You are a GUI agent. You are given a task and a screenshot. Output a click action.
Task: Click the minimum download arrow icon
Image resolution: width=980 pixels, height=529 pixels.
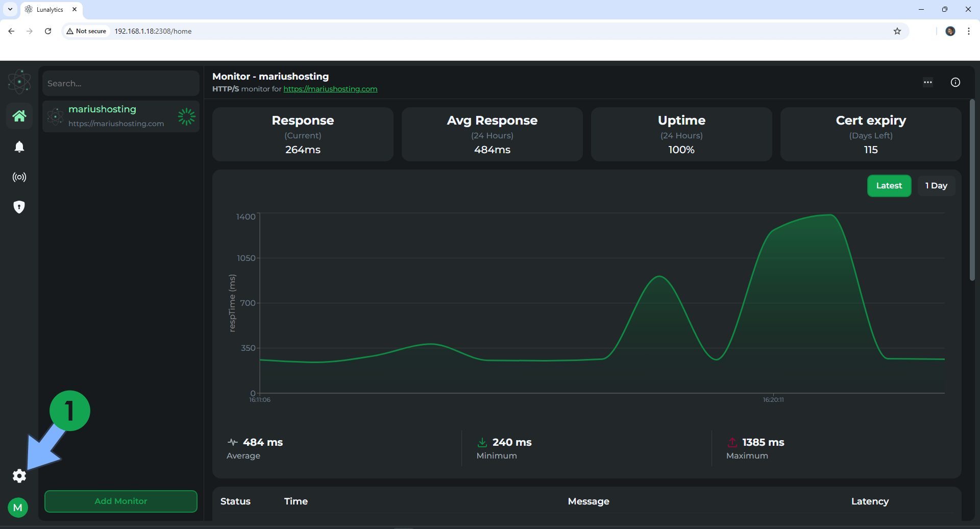pos(482,442)
